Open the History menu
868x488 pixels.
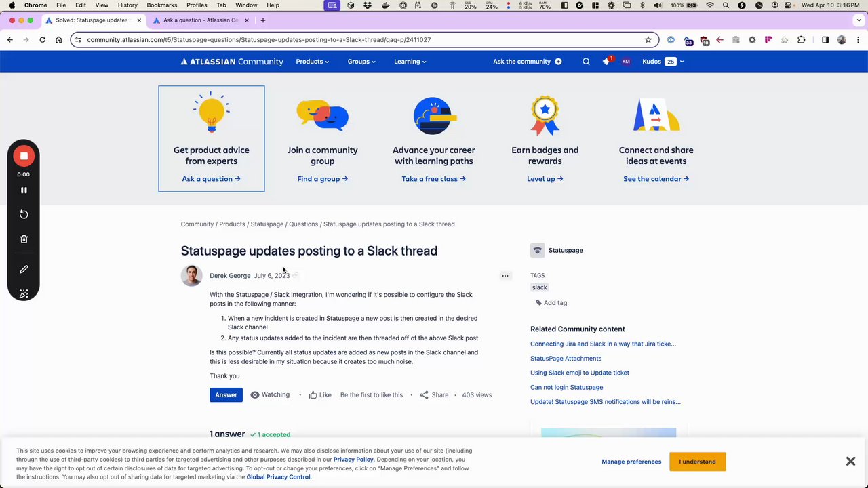coord(127,5)
